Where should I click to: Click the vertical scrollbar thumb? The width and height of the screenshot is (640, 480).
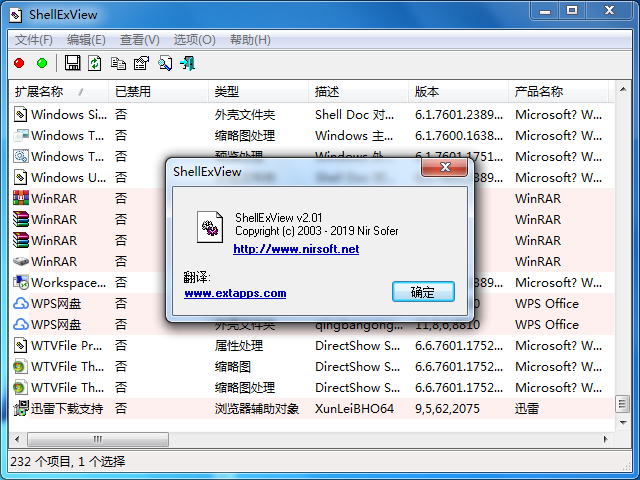tap(623, 404)
